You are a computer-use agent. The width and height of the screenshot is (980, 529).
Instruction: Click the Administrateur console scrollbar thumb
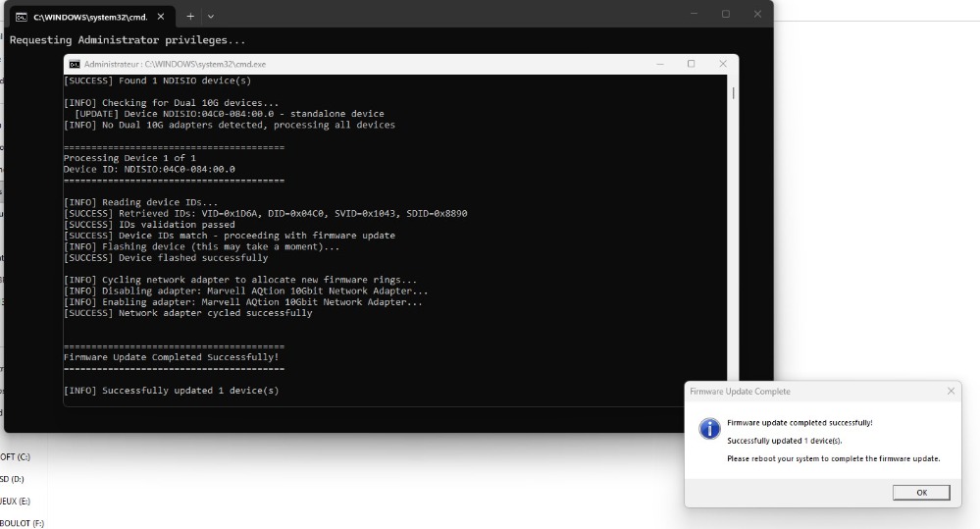pyautogui.click(x=733, y=93)
